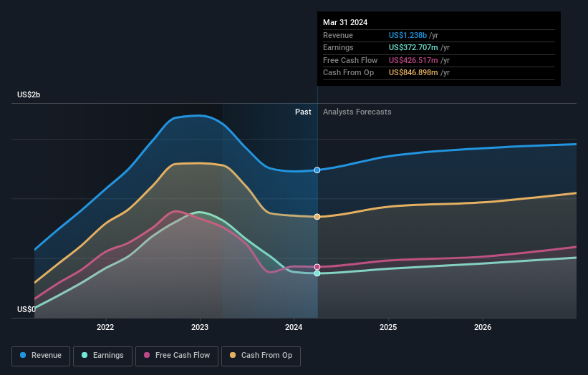The image size is (588, 375).
Task: Select the 2022 x-axis label
Action: (105, 327)
